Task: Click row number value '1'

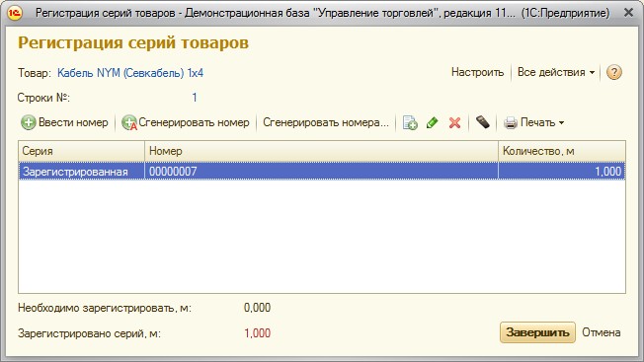Action: click(x=195, y=98)
